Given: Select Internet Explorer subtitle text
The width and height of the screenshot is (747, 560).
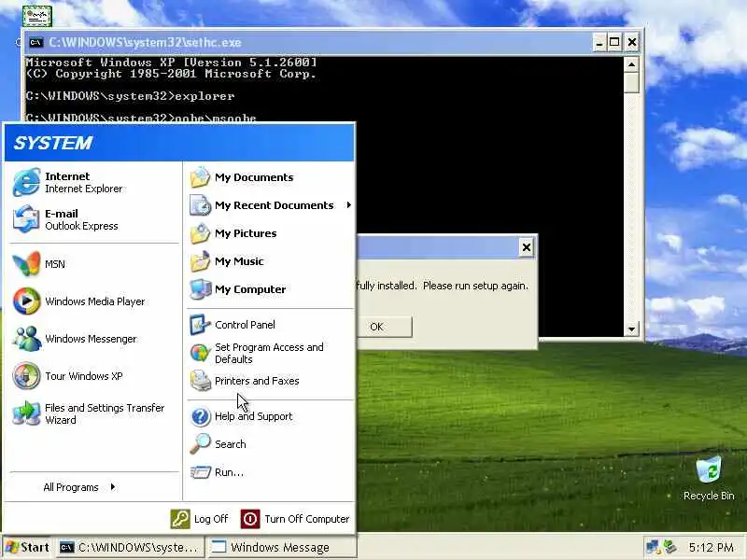Looking at the screenshot, I should click(83, 189).
